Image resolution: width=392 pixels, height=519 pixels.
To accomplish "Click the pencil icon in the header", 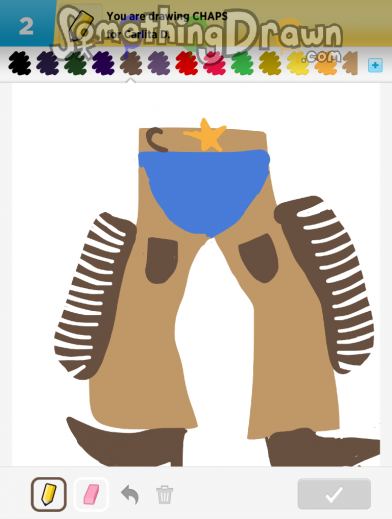I will [81, 25].
